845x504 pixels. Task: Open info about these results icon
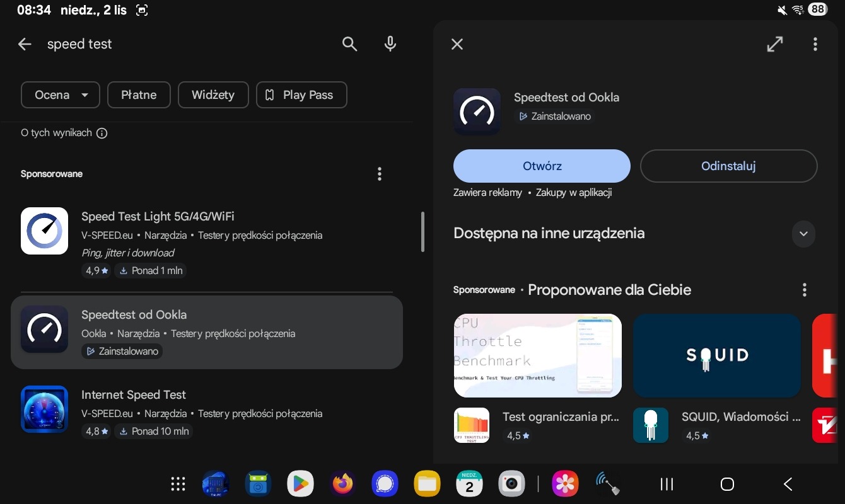click(x=102, y=133)
